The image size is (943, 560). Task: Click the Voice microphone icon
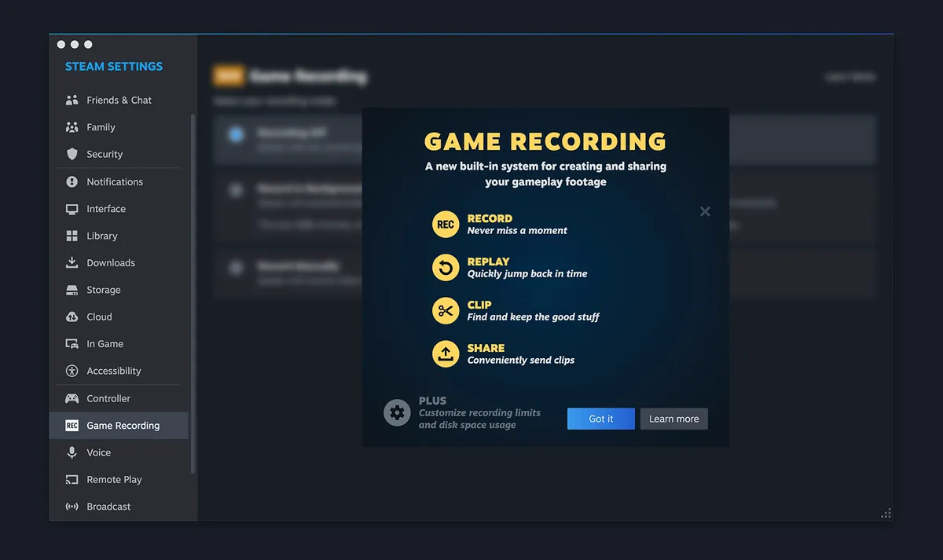(x=72, y=452)
